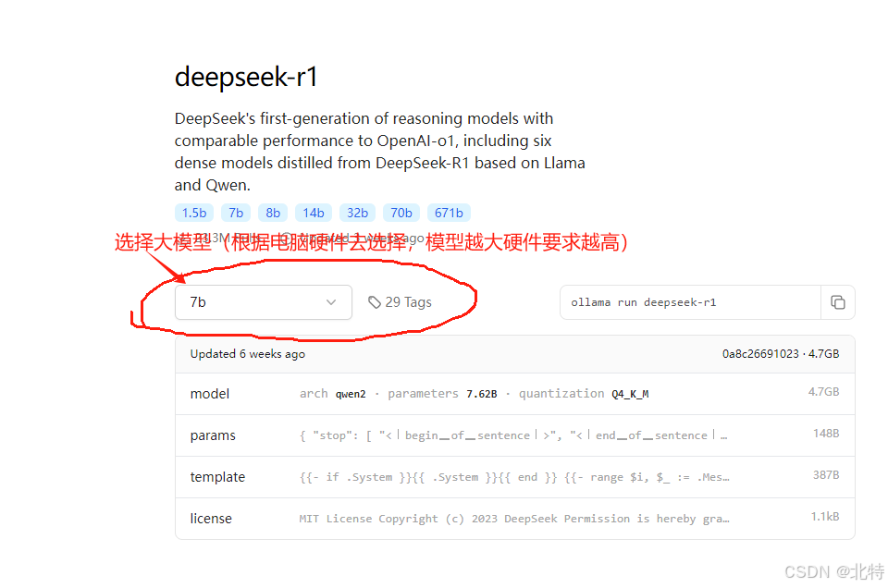Open the 29 Tags link
The image size is (888, 588).
(x=400, y=302)
